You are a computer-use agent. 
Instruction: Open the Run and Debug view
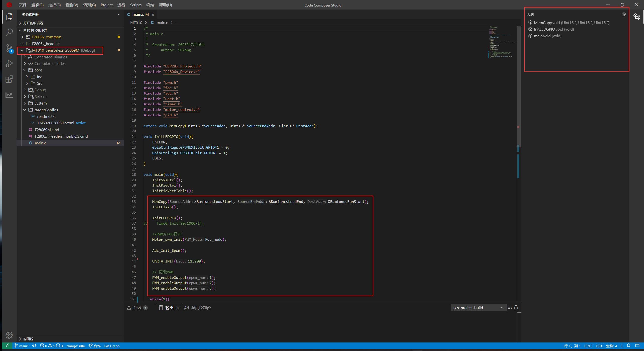tap(9, 64)
